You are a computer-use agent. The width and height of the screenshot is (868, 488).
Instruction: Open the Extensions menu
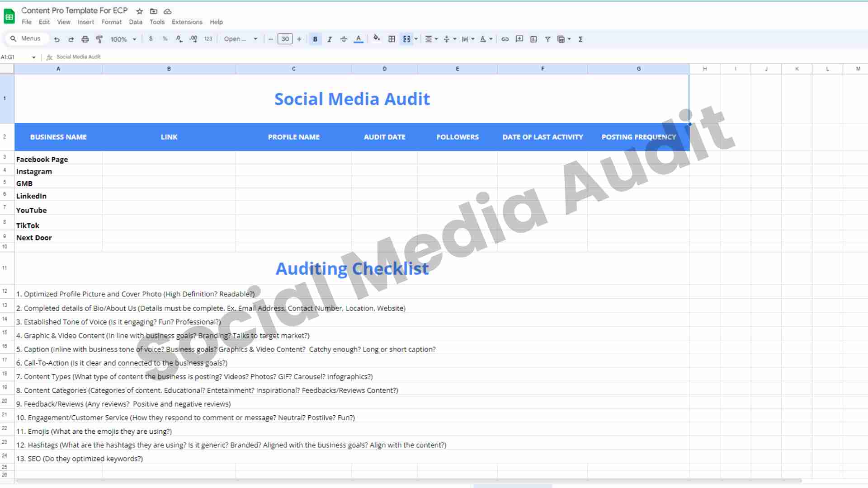187,22
